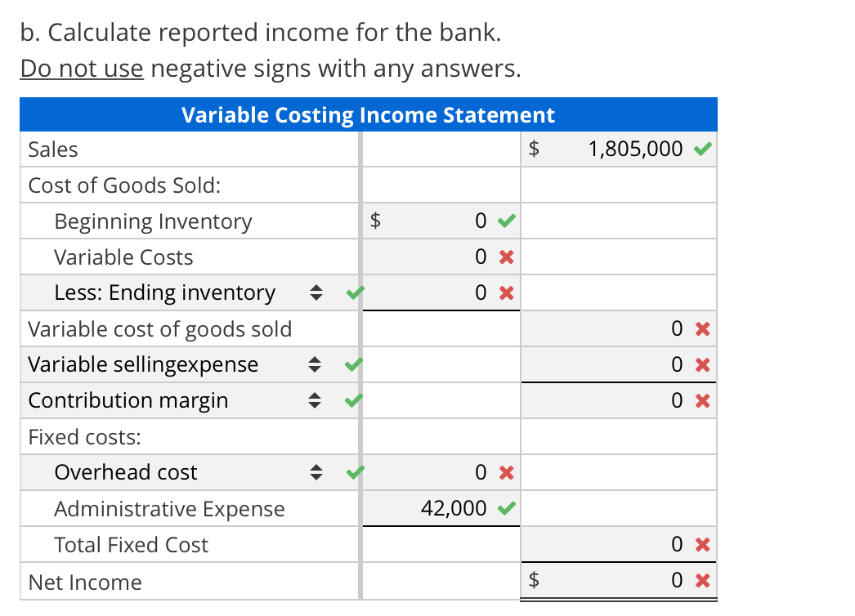The image size is (855, 616).
Task: Click the red X beside Net Income value
Action: 703,581
